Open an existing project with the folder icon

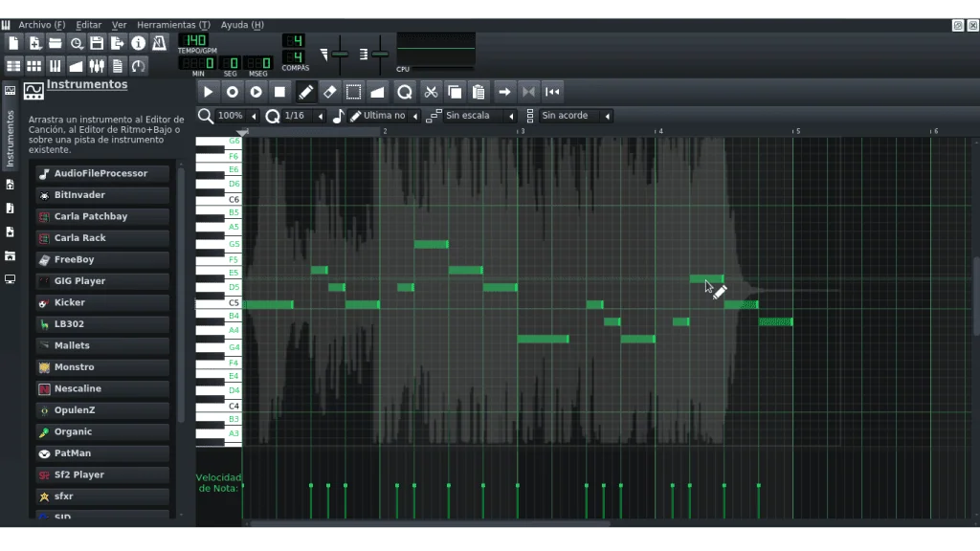pos(55,43)
